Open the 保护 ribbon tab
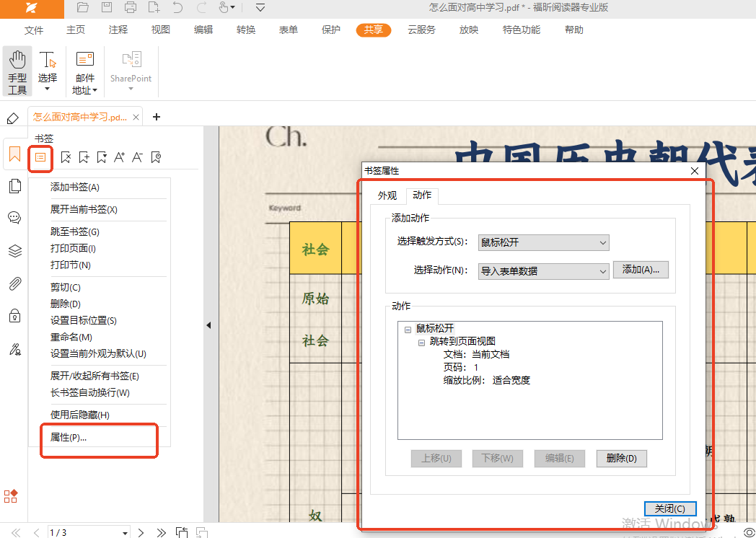756x538 pixels. click(x=331, y=30)
